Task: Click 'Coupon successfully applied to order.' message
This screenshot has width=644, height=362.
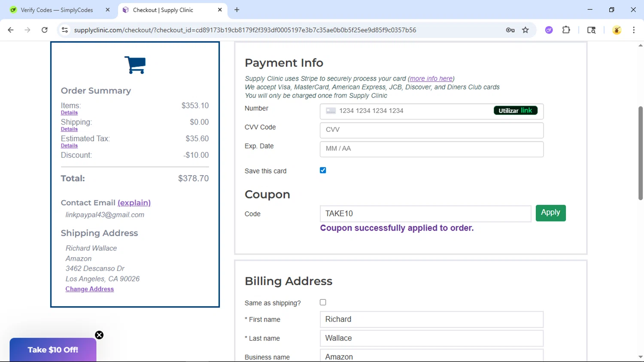Action: click(397, 228)
